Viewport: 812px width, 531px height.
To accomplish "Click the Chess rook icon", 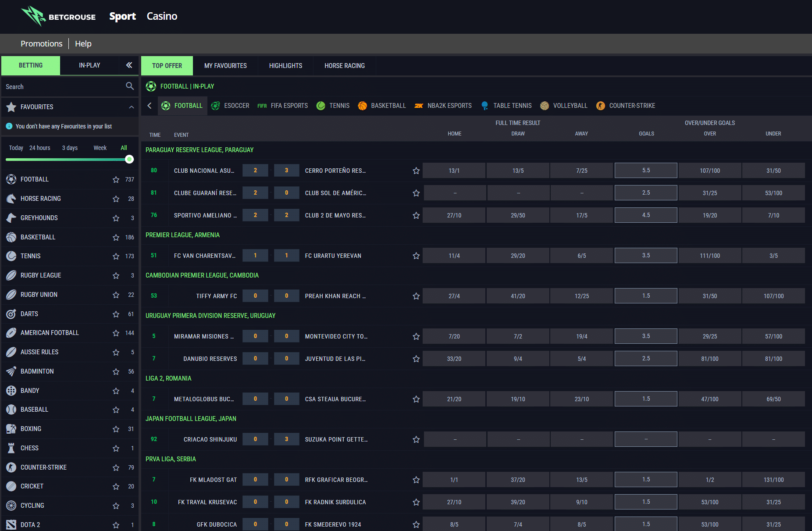I will (x=11, y=448).
